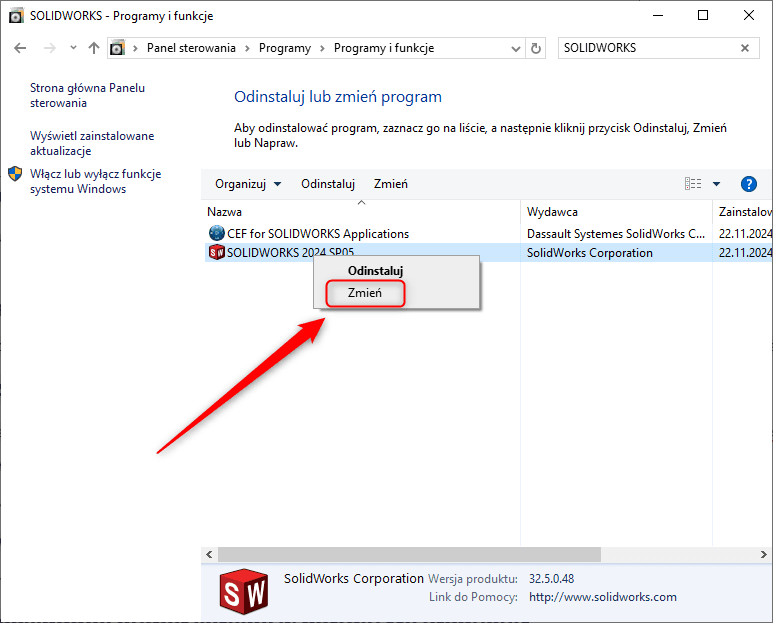Click the Windows shield icon
This screenshot has height=623, width=773.
[x=15, y=173]
